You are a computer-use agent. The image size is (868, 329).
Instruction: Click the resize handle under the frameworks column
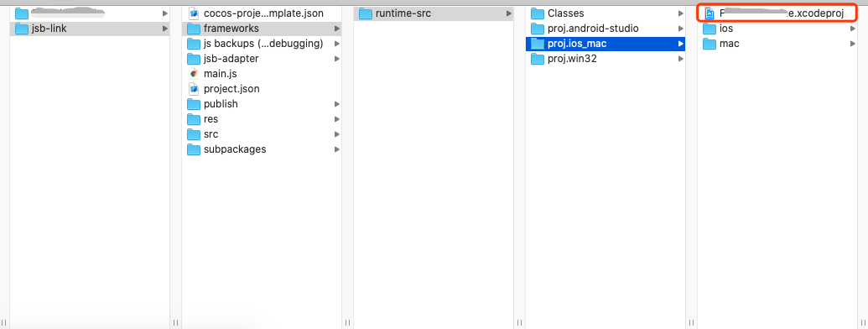(x=347, y=322)
